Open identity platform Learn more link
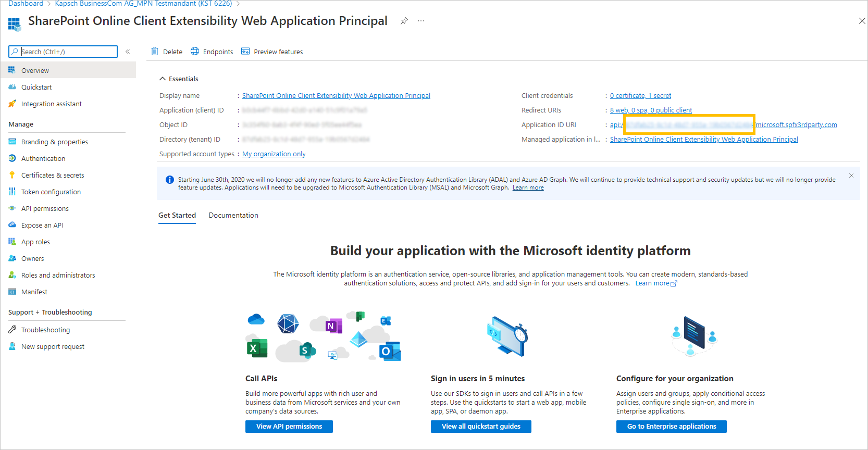The image size is (868, 450). click(656, 283)
